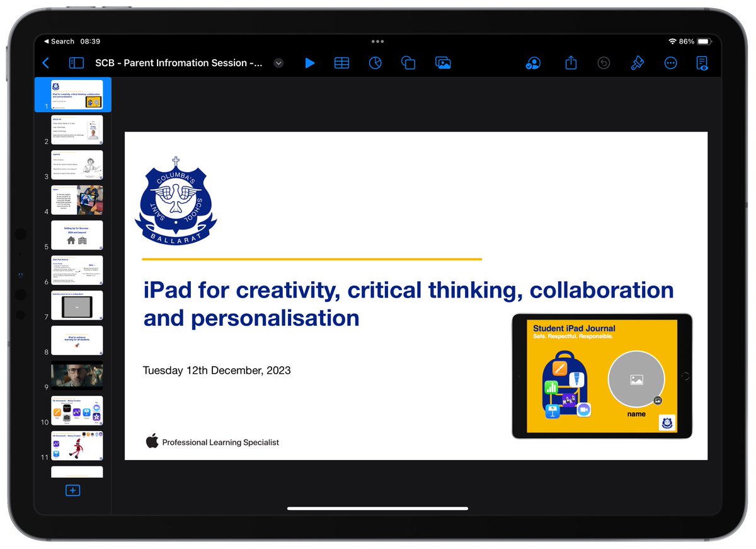This screenshot has width=756, height=549.
Task: Open the collaboration menu
Action: [533, 63]
